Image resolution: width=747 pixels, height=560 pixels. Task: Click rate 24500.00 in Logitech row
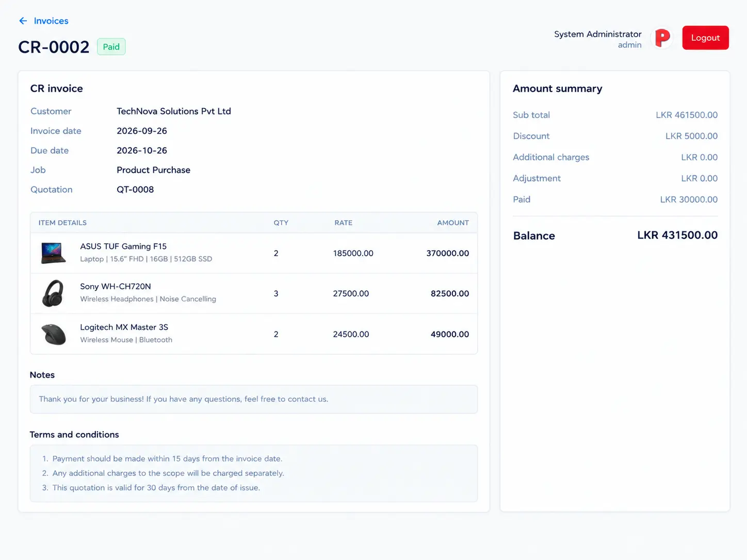pos(351,334)
